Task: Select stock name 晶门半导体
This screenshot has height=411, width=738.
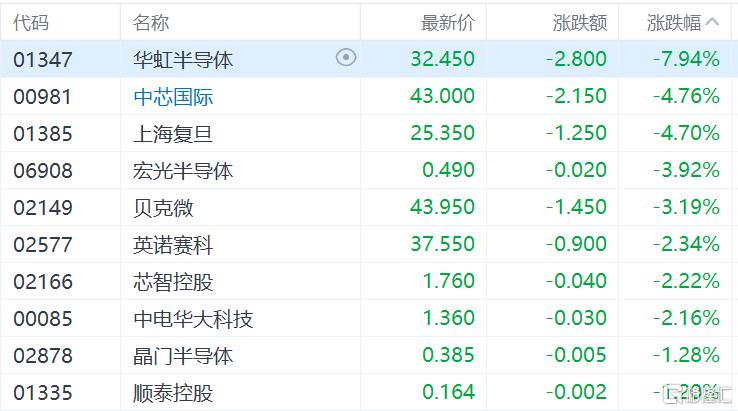Action: click(x=183, y=356)
